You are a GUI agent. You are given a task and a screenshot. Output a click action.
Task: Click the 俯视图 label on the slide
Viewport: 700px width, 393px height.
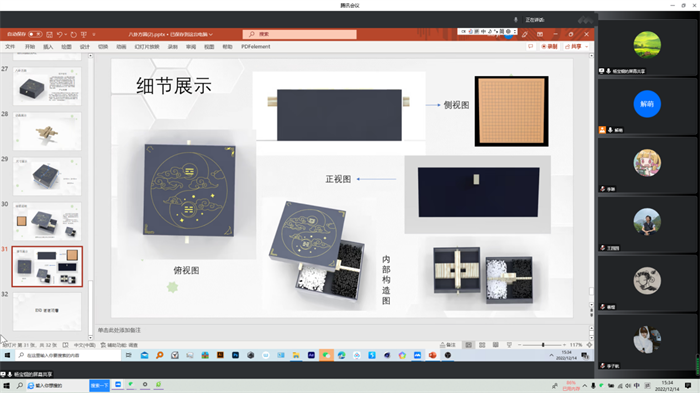(x=186, y=270)
